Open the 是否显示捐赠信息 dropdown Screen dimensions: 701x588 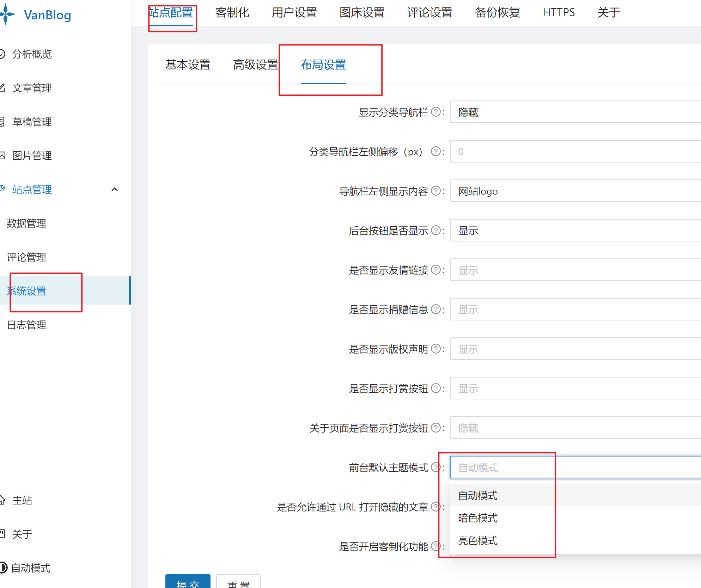click(x=575, y=310)
